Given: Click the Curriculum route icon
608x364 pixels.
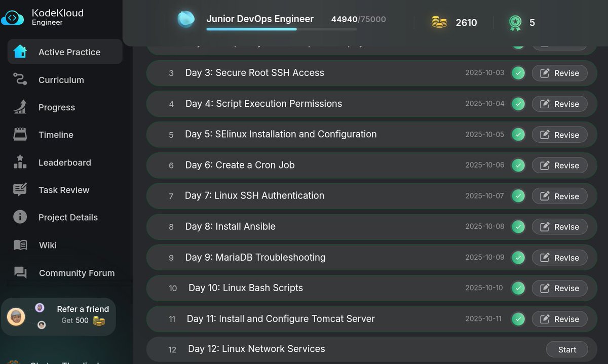Looking at the screenshot, I should tap(20, 79).
